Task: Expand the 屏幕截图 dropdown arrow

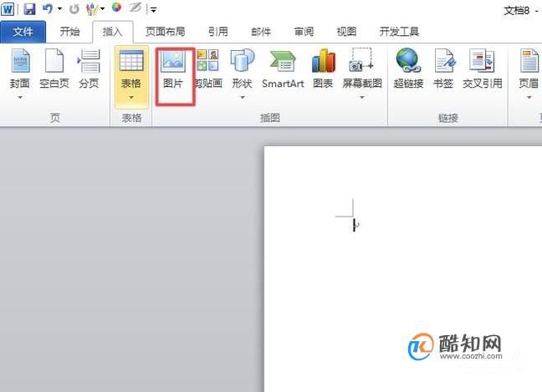Action: (362, 98)
